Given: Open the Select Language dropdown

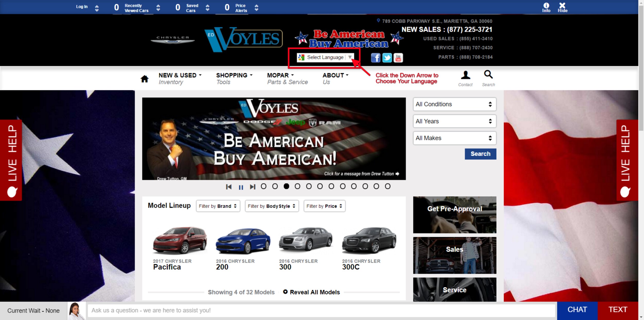Looking at the screenshot, I should click(325, 57).
